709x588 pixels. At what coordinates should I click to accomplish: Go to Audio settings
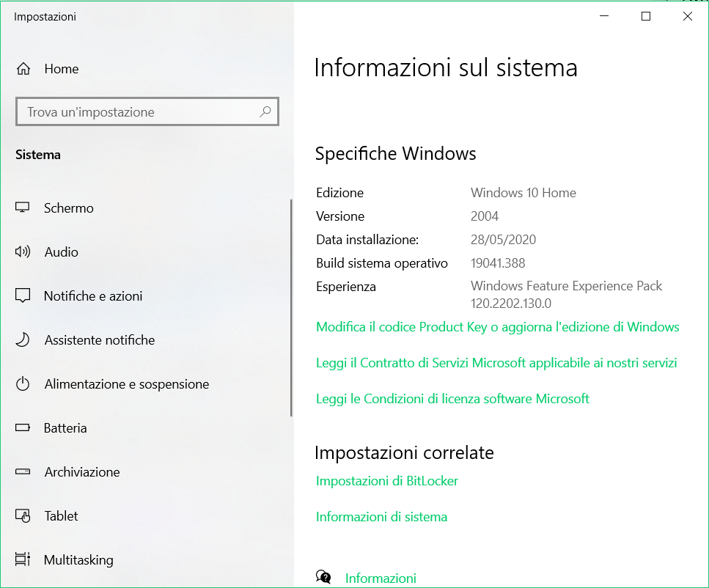[62, 252]
